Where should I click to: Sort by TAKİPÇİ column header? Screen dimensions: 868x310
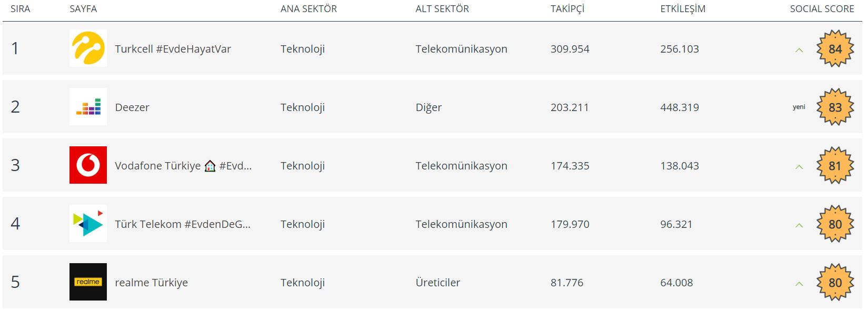point(567,9)
